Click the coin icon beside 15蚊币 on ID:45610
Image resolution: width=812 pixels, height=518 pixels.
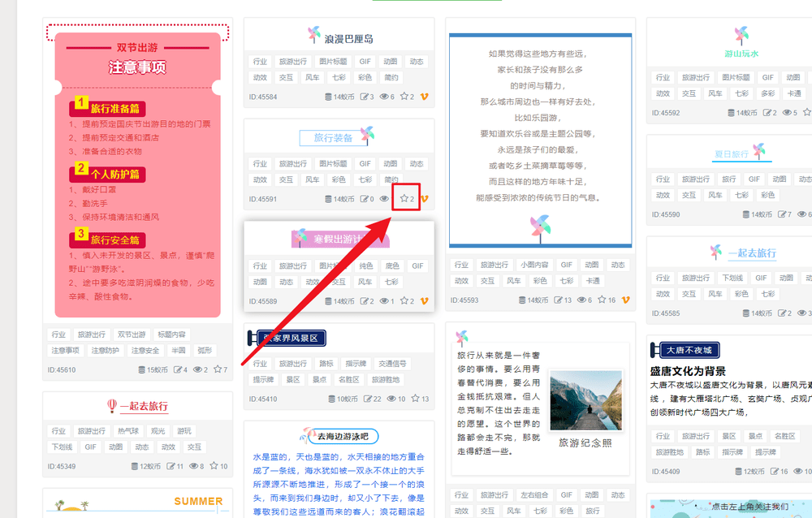(141, 369)
